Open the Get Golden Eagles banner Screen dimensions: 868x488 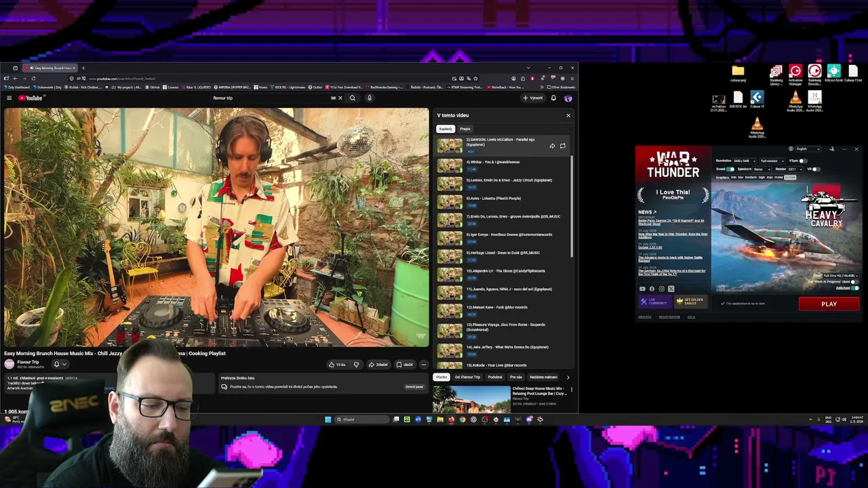692,301
